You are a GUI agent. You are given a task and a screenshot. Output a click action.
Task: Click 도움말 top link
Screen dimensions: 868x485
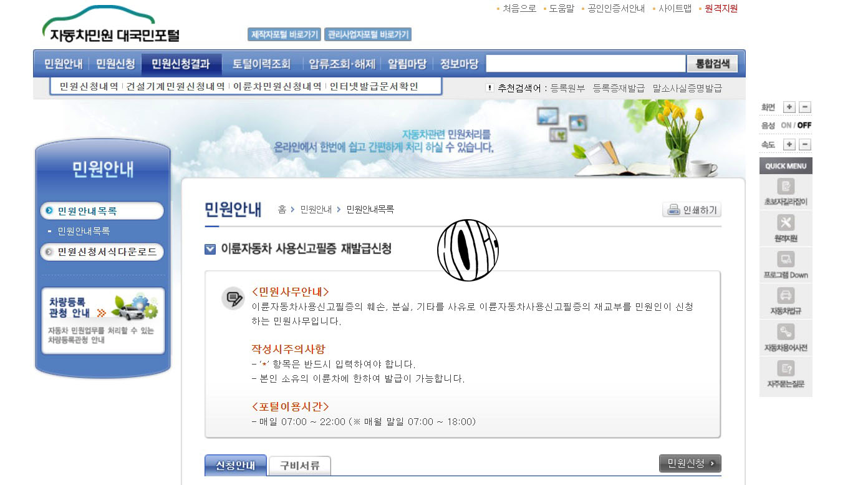pos(561,8)
